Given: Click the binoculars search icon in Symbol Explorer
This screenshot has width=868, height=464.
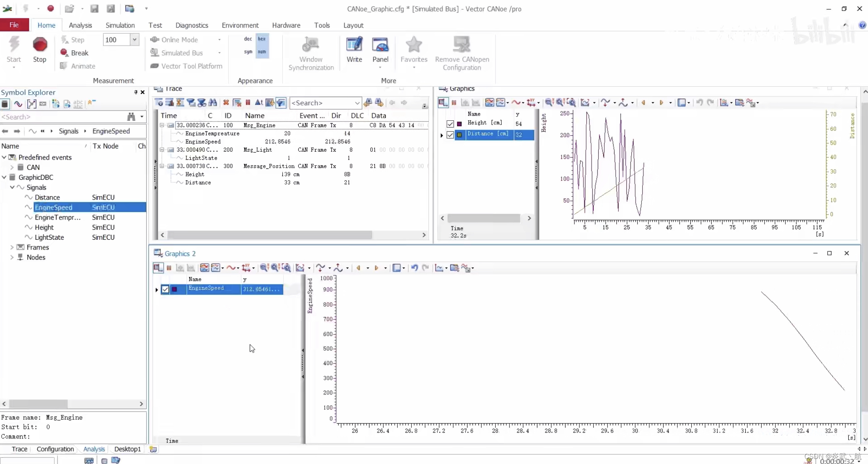Looking at the screenshot, I should 131,117.
